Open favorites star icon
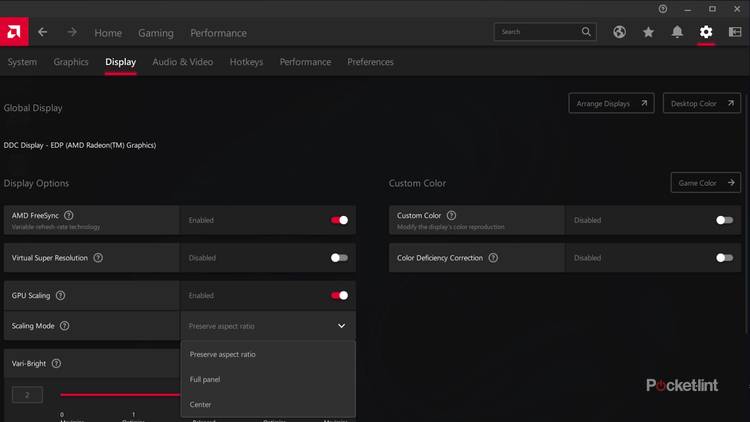Image resolution: width=750 pixels, height=422 pixels. point(648,32)
